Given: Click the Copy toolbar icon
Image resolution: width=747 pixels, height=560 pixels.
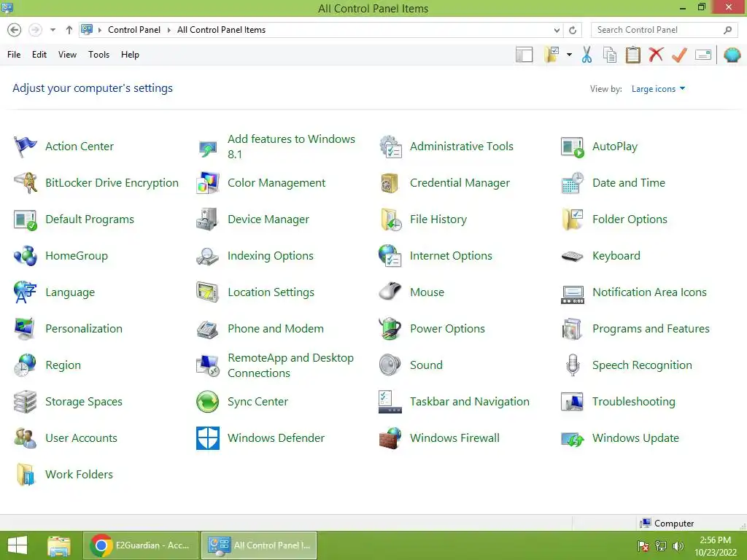Looking at the screenshot, I should pos(610,55).
